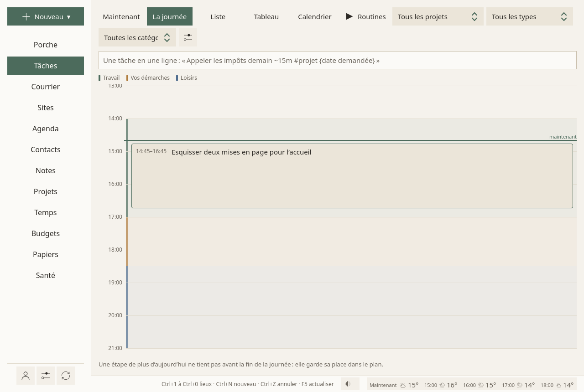The height and width of the screenshot is (392, 584).
Task: Toggle the Loisirs category legend
Action: [x=187, y=78]
